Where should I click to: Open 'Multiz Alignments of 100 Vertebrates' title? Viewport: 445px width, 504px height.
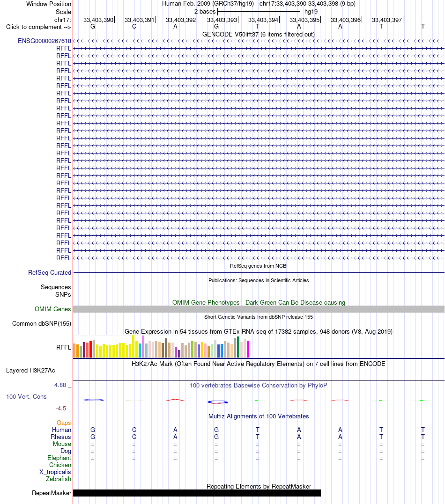pyautogui.click(x=259, y=416)
